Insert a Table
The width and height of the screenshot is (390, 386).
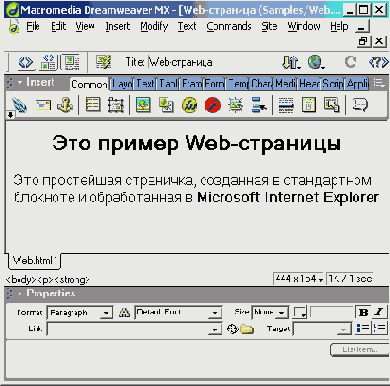coord(93,105)
